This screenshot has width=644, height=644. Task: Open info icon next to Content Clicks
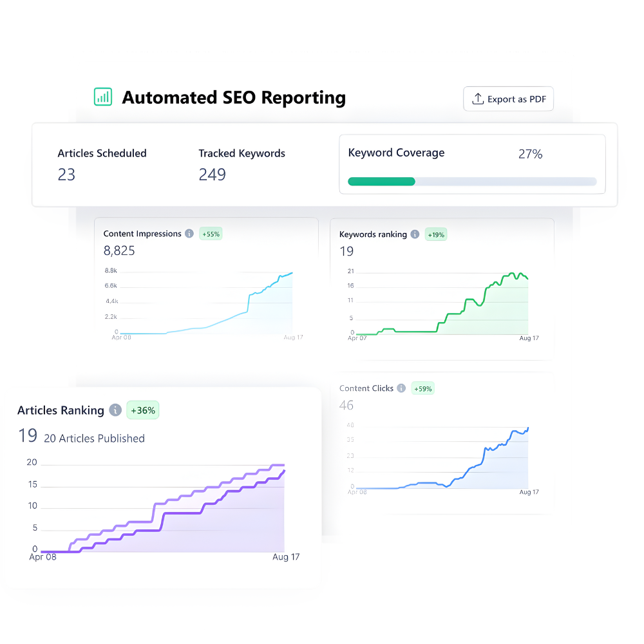point(401,388)
